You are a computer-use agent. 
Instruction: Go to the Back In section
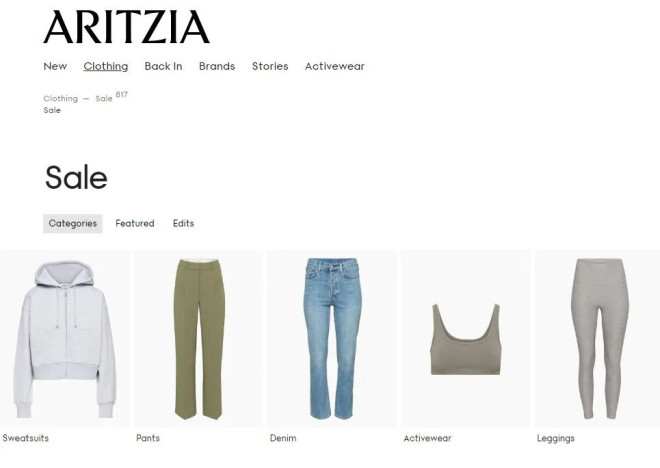pos(163,66)
